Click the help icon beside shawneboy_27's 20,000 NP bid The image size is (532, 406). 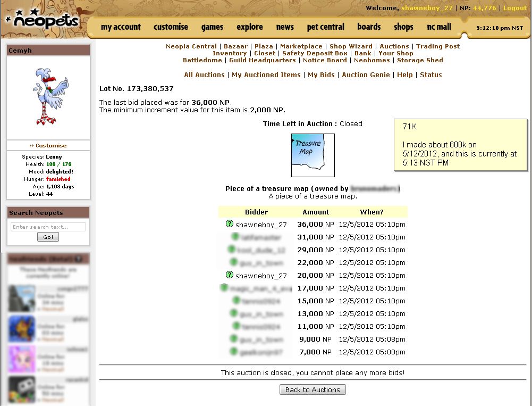230,275
